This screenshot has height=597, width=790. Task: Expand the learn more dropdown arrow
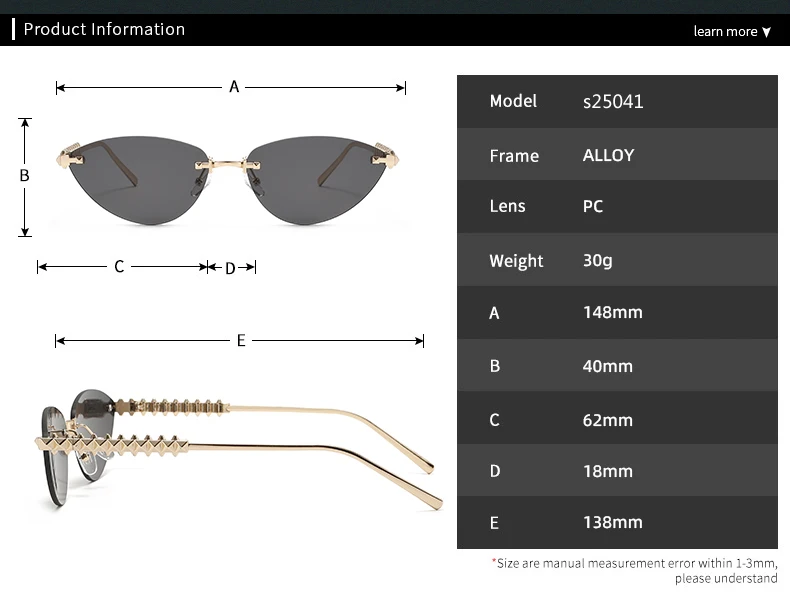pyautogui.click(x=766, y=32)
